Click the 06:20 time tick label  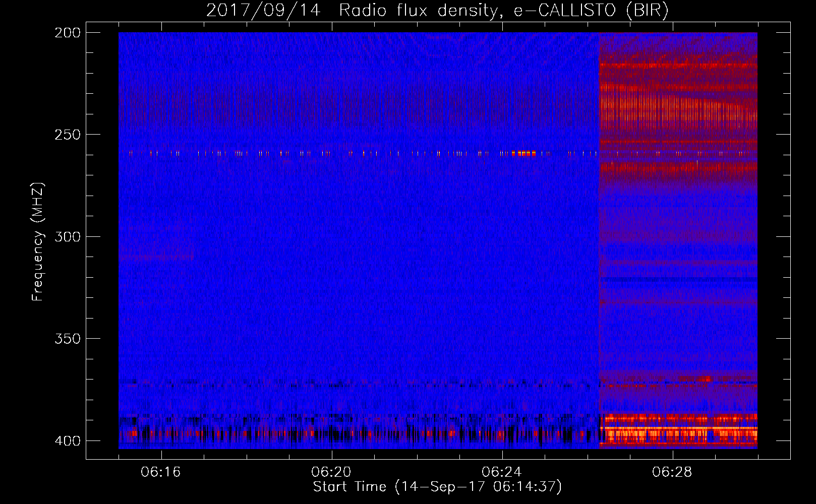point(331,472)
